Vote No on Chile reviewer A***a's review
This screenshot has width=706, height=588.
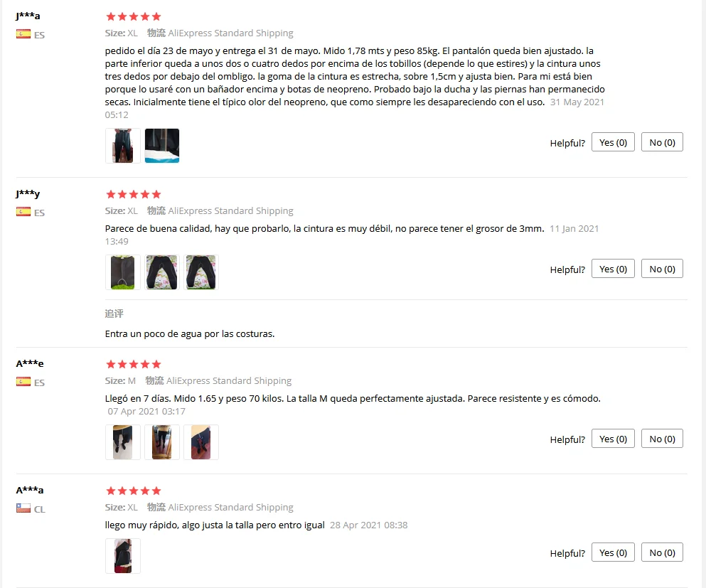662,552
